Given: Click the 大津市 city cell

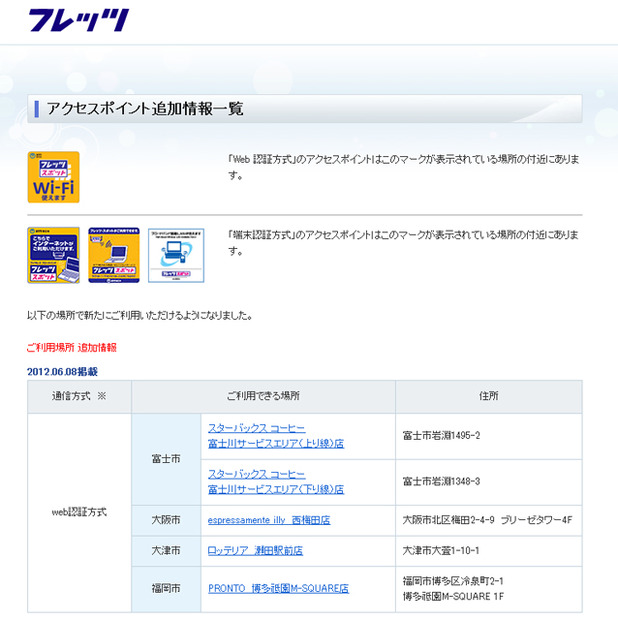Looking at the screenshot, I should 166,550.
